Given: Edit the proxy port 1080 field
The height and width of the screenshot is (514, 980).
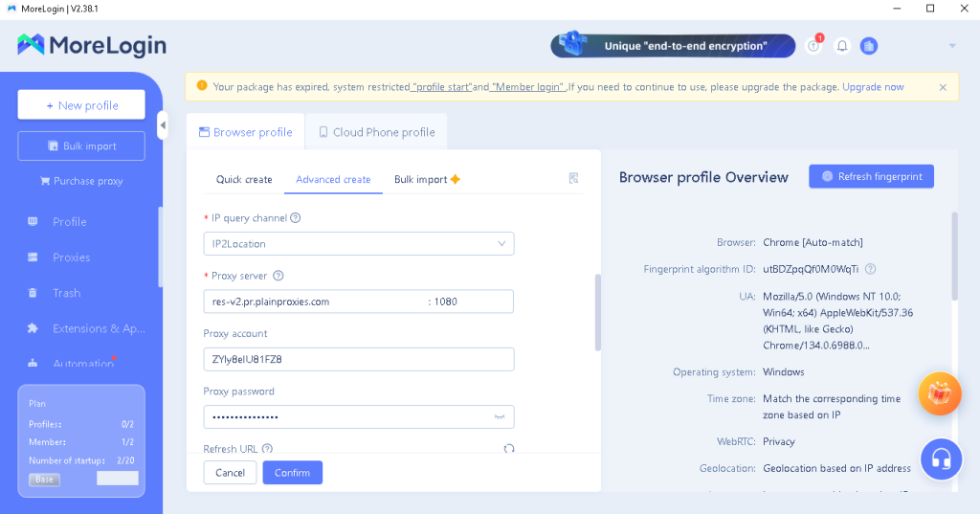Looking at the screenshot, I should (472, 302).
